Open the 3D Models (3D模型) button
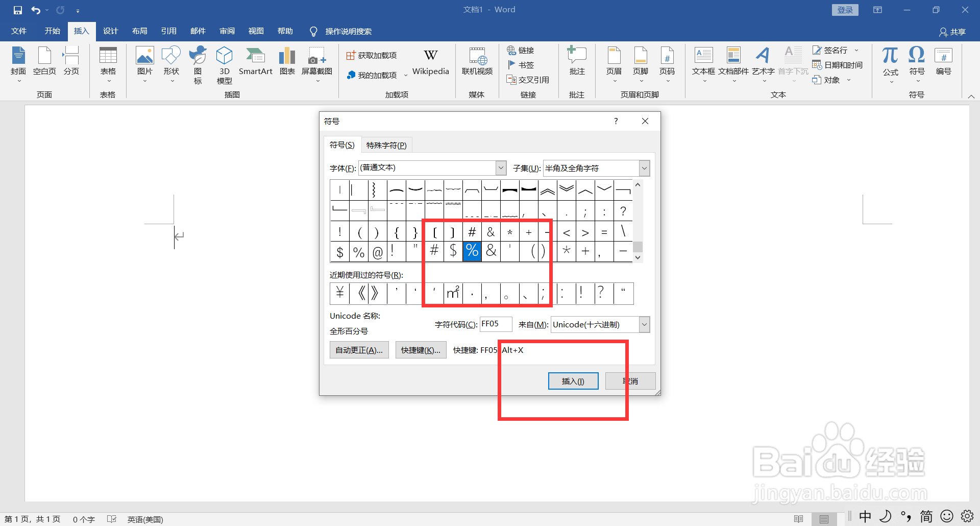980x526 pixels. click(x=224, y=65)
